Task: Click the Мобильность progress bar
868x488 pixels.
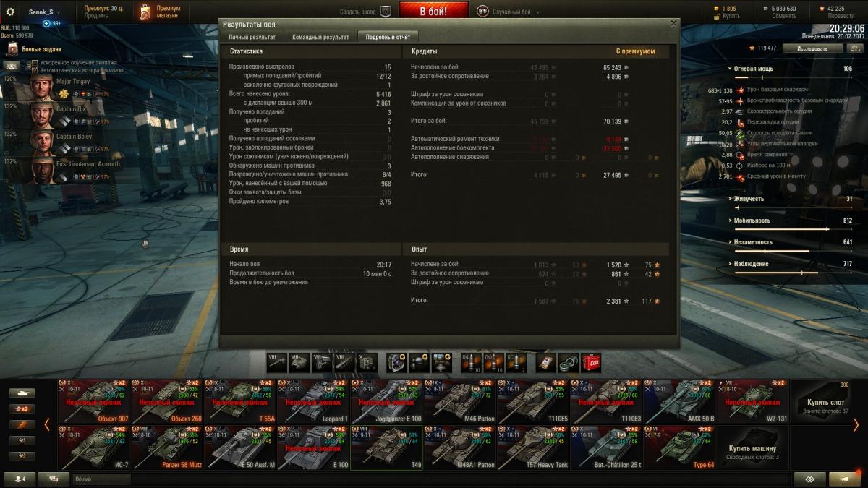Action: click(x=793, y=229)
